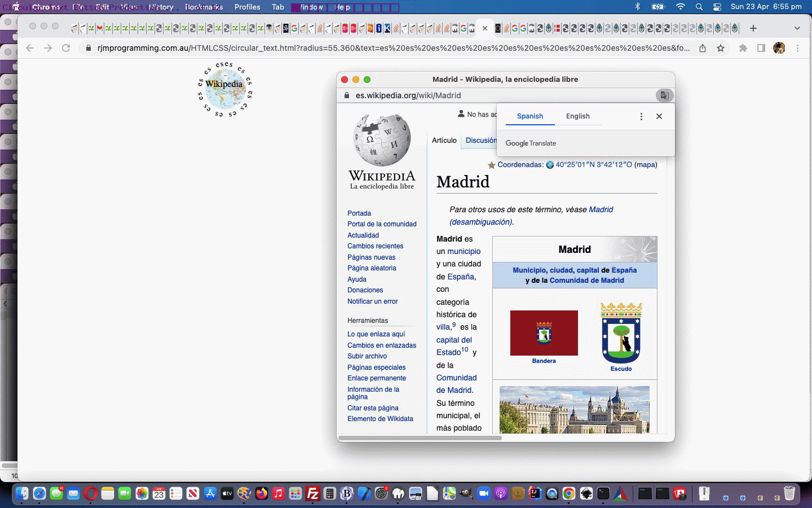Image resolution: width=812 pixels, height=508 pixels.
Task: Open Firefox from the Dock
Action: click(261, 494)
